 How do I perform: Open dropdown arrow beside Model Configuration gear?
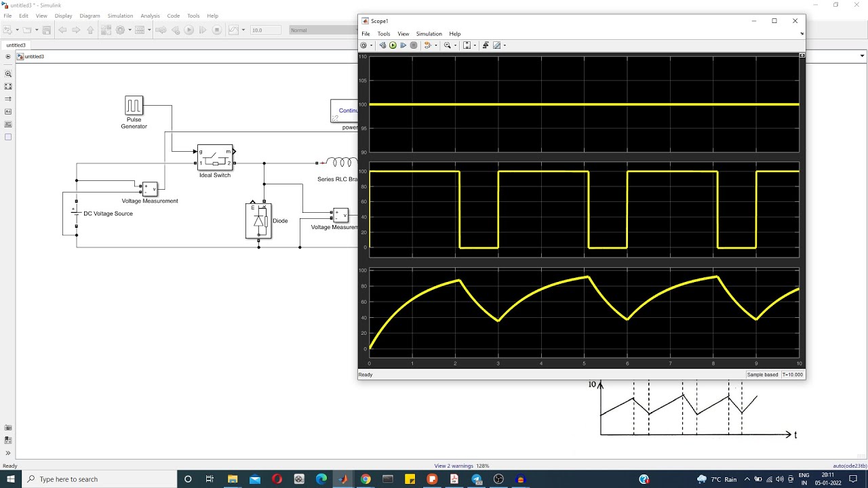130,30
